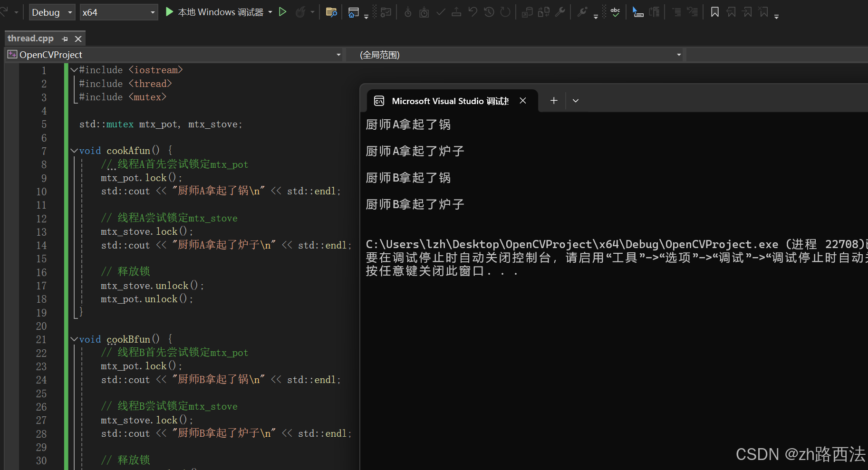Open the console tab dropdown chevron
The image size is (868, 470).
576,101
